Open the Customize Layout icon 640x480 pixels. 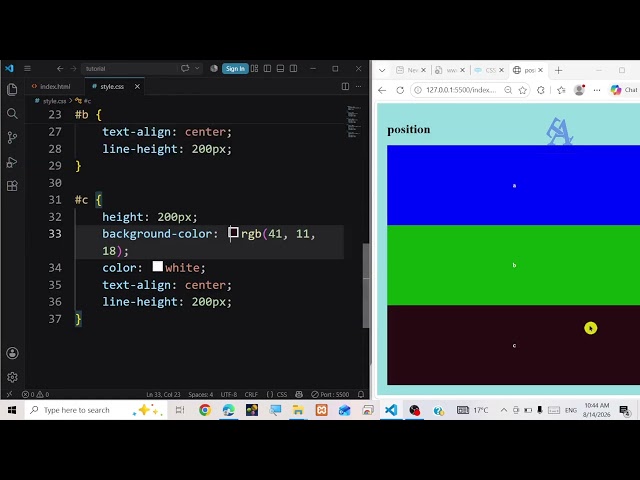tap(255, 69)
